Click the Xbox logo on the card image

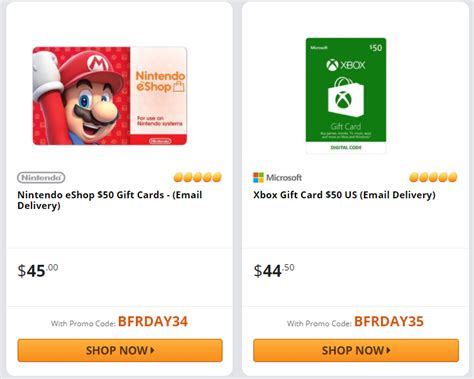coord(346,65)
